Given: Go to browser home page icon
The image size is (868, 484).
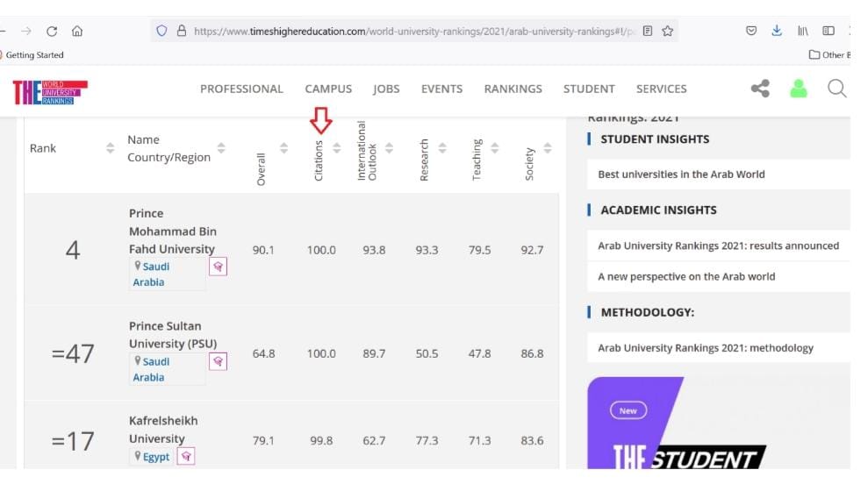Looking at the screenshot, I should 77,31.
